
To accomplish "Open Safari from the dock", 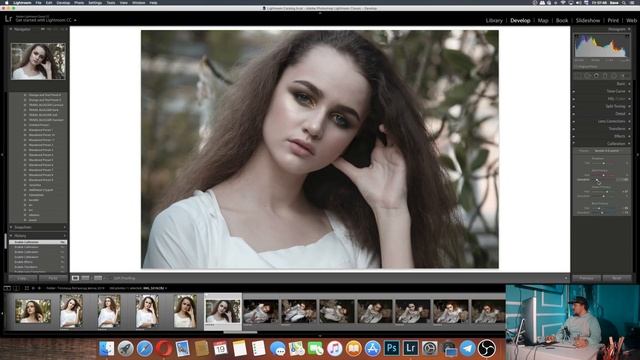I will tap(144, 348).
